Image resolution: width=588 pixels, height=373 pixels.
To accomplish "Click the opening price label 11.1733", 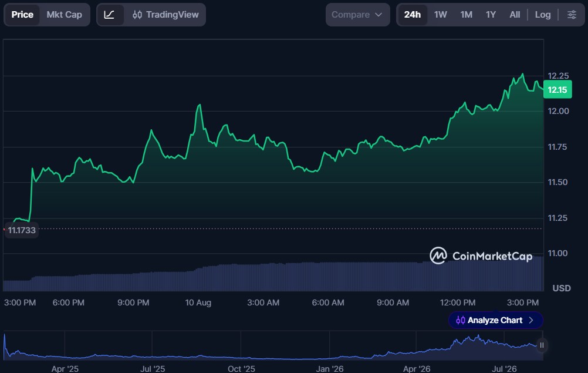I will 21,230.
